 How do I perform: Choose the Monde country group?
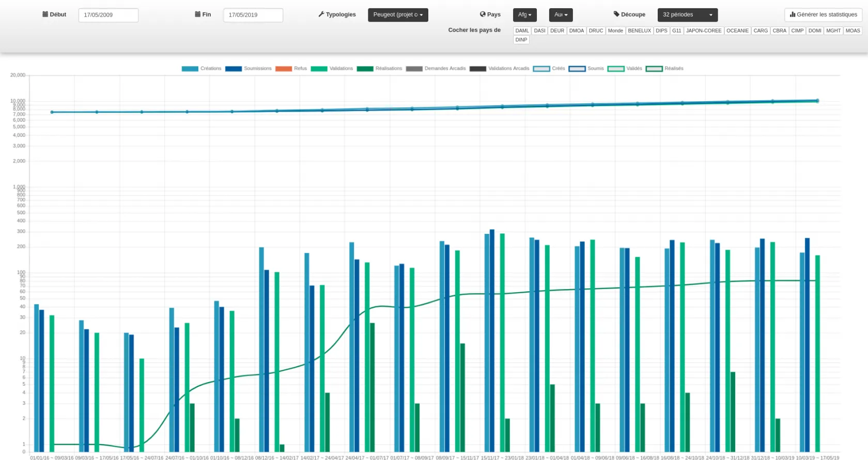[615, 31]
